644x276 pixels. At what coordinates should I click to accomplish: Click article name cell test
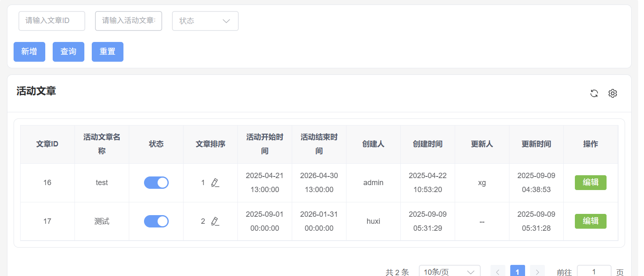pos(102,183)
